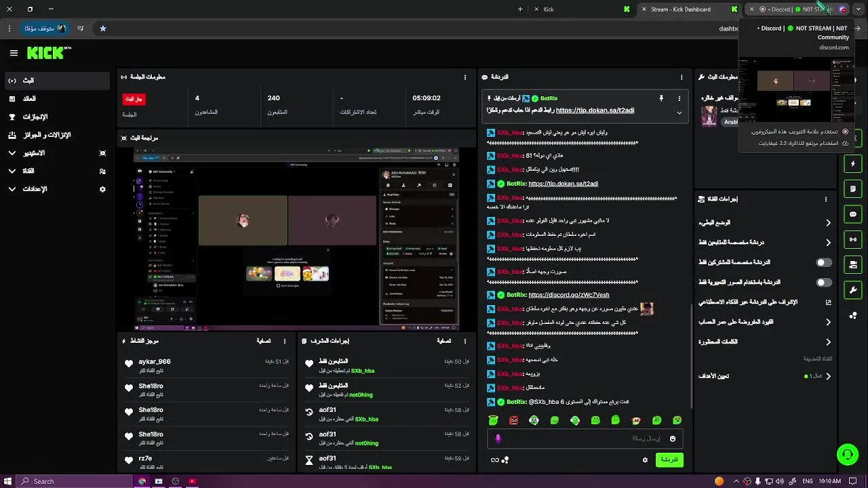Screen dimensions: 868x488
Task: Expand followers-only chat للمتابعين فقط row
Action: pos(765,242)
